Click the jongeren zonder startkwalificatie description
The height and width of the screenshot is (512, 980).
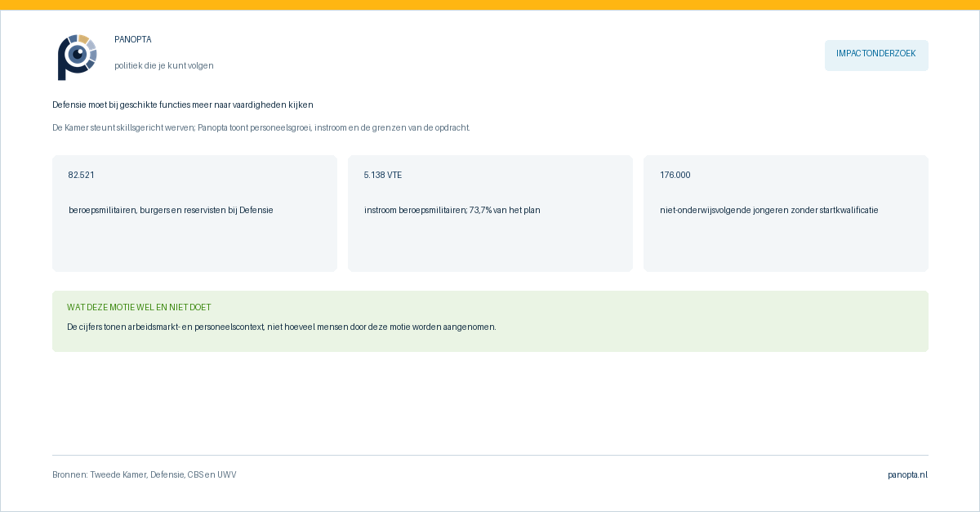(769, 210)
